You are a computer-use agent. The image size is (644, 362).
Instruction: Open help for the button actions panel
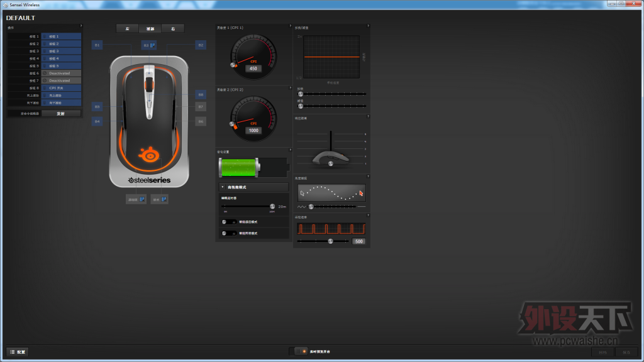tap(81, 26)
